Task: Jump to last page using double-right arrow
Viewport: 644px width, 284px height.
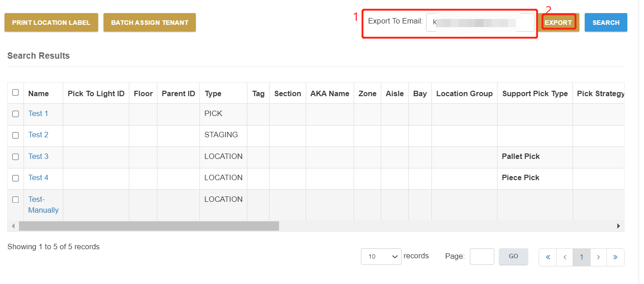Action: [x=615, y=257]
